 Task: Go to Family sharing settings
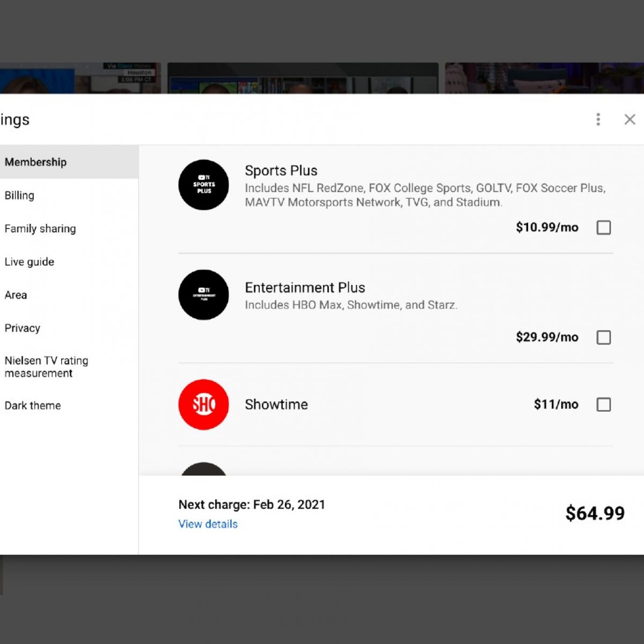(x=40, y=229)
